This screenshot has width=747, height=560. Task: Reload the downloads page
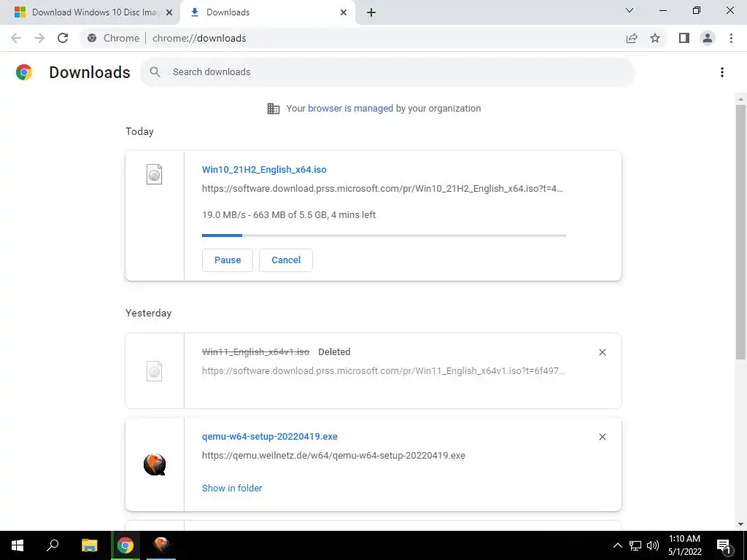[63, 38]
